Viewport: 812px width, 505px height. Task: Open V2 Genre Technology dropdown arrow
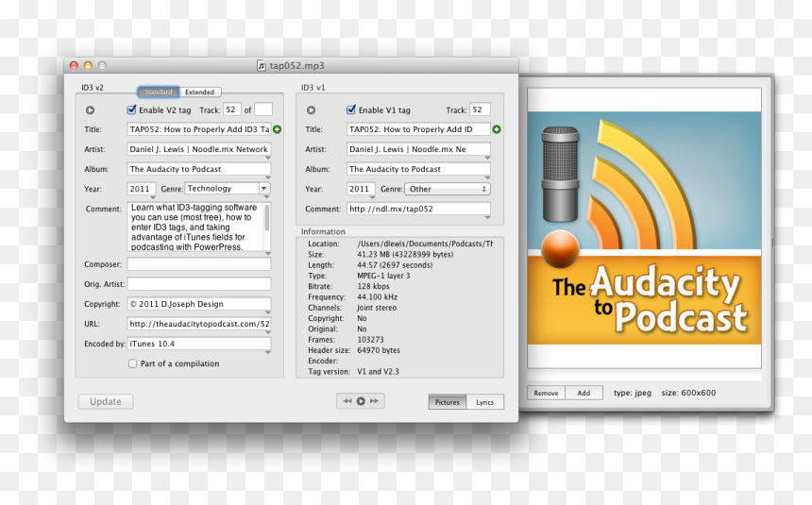(x=264, y=189)
